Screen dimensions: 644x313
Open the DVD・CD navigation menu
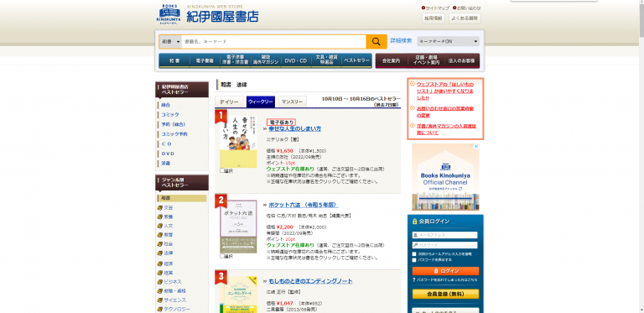296,60
